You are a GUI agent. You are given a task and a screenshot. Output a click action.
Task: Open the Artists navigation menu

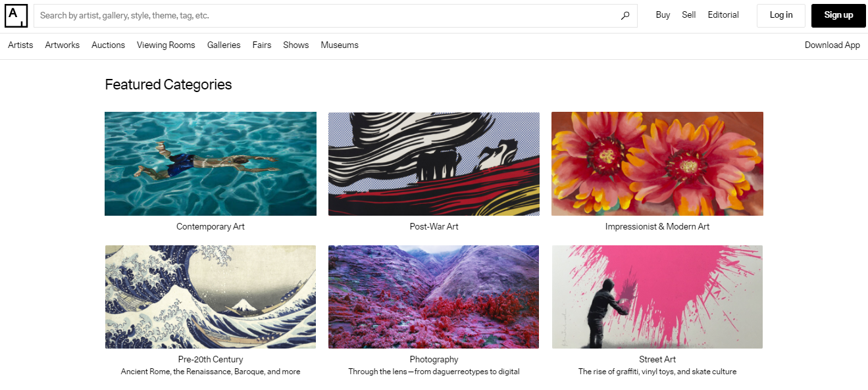click(x=20, y=45)
